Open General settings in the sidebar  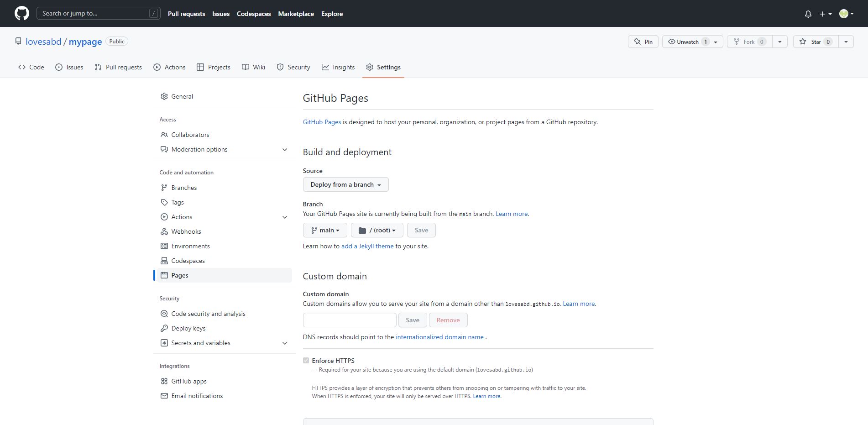point(225,96)
